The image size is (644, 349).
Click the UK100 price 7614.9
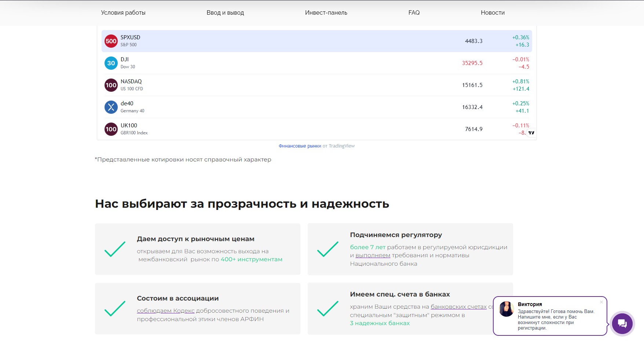pyautogui.click(x=473, y=129)
